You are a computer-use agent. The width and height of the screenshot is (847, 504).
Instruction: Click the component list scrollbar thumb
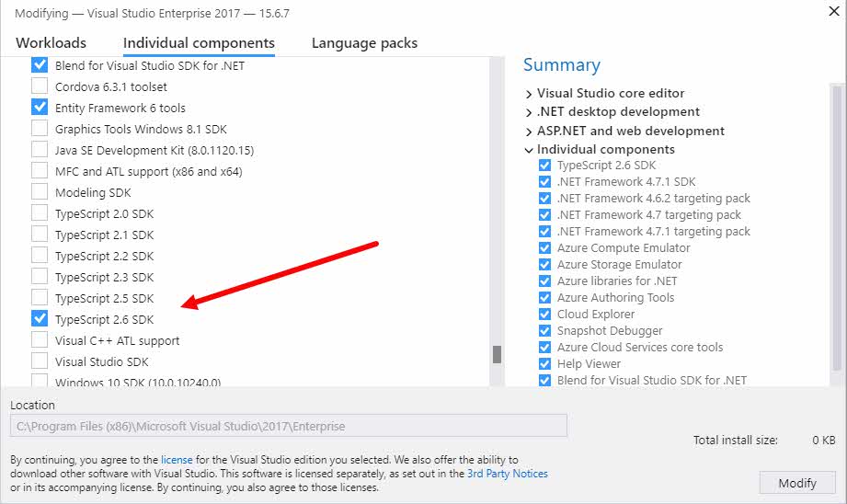point(497,354)
